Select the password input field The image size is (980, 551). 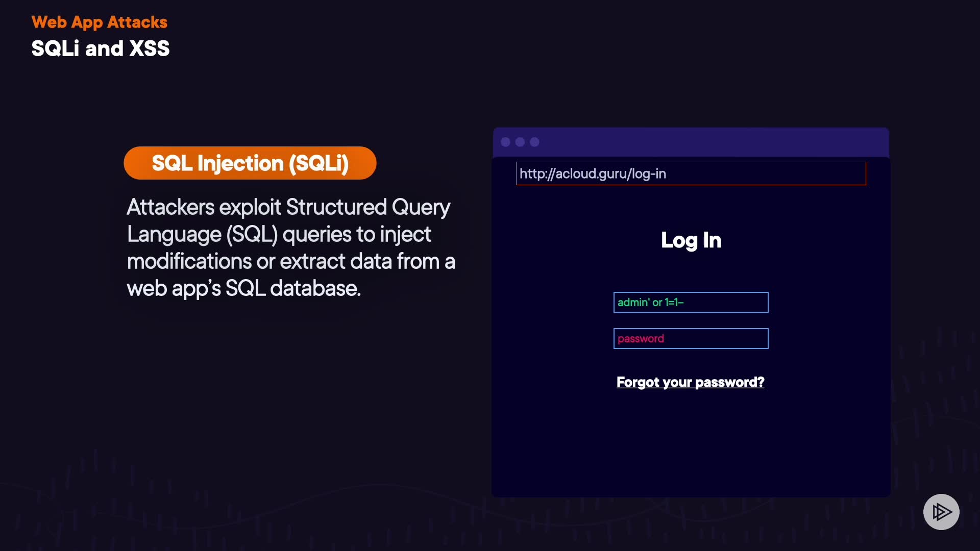click(x=691, y=338)
